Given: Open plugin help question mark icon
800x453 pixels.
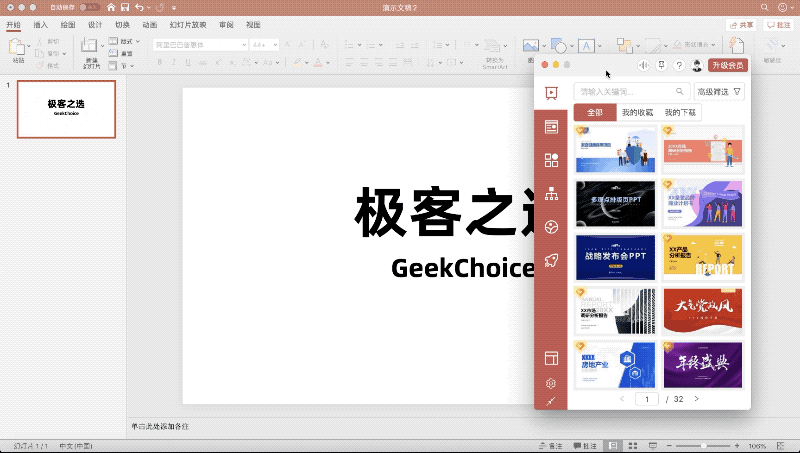Looking at the screenshot, I should (x=679, y=65).
